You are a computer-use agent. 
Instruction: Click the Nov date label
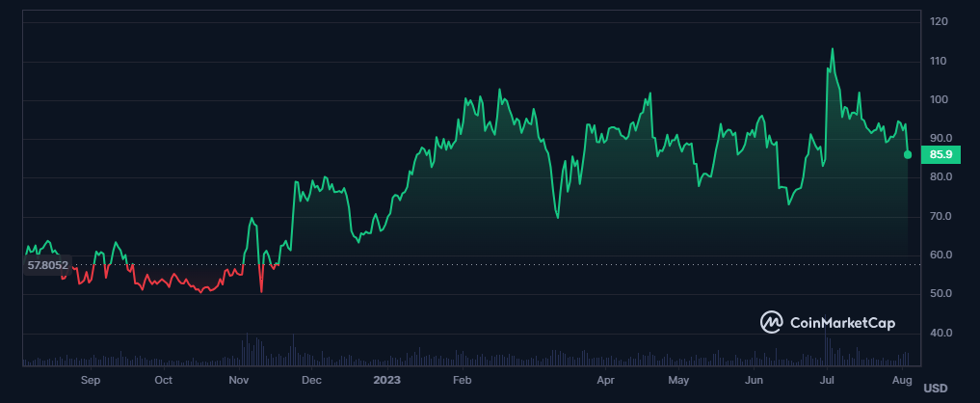click(x=239, y=380)
